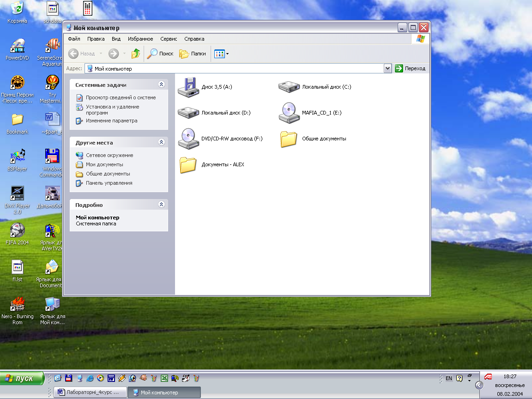Collapse the Другие места panel
The image size is (532, 399).
162,142
